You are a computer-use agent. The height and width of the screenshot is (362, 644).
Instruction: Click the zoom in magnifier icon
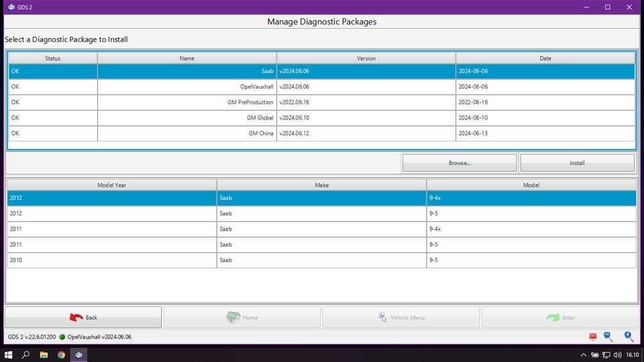point(629,337)
